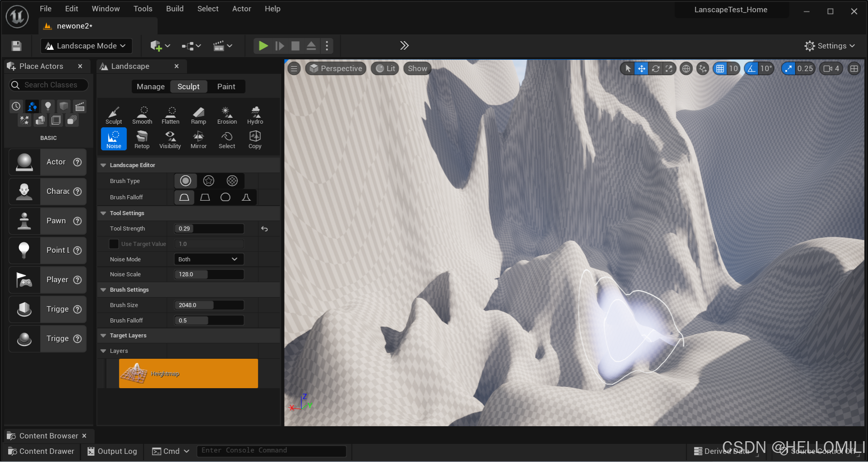Open the add content dropdown
This screenshot has height=462, width=868.
click(x=160, y=46)
